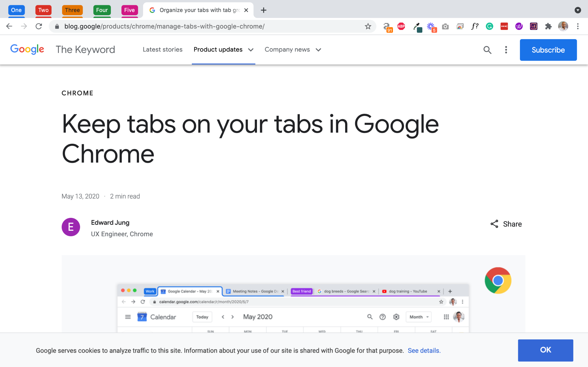
Task: Open the site search magnifier icon
Action: click(x=487, y=50)
